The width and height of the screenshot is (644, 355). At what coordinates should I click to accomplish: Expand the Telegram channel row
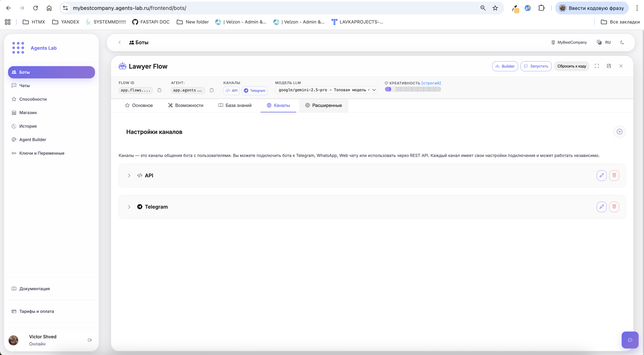coord(129,207)
